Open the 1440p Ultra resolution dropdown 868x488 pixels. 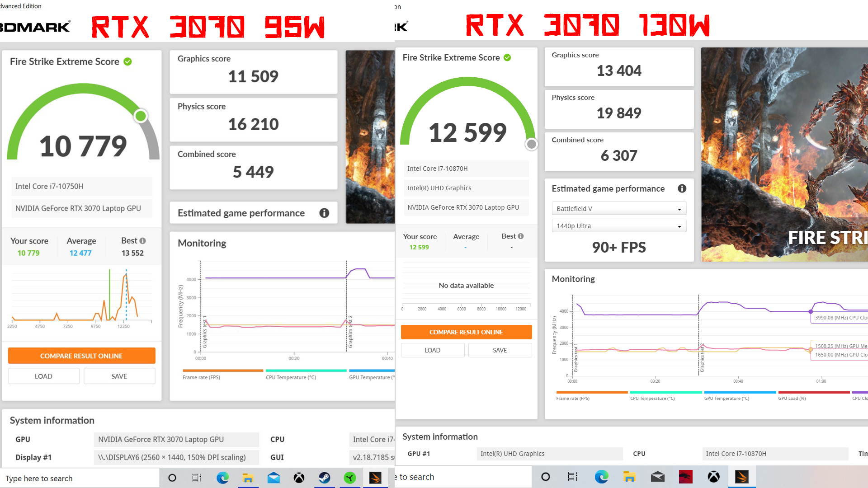point(619,225)
